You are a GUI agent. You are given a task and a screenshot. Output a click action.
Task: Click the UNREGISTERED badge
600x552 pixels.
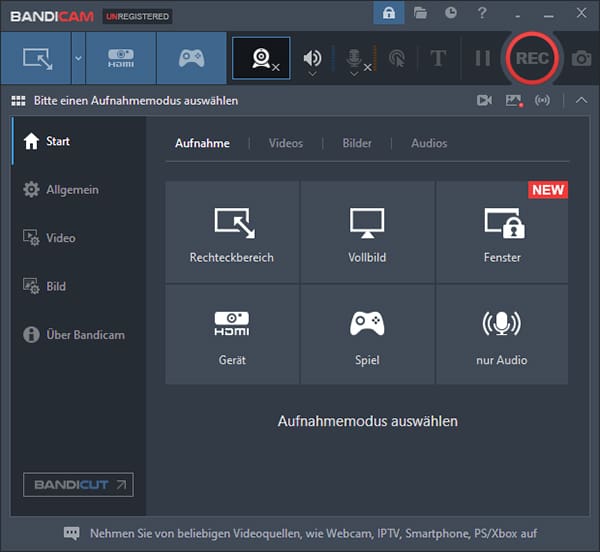[137, 16]
